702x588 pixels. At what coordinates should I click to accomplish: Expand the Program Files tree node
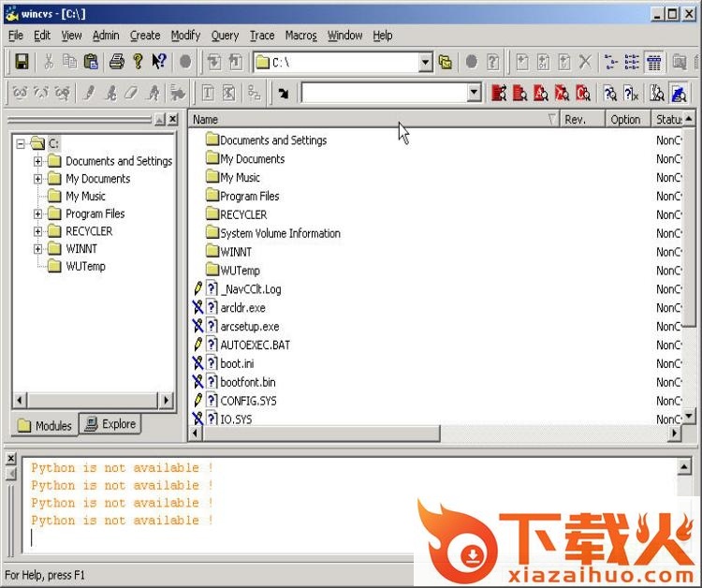(37, 214)
